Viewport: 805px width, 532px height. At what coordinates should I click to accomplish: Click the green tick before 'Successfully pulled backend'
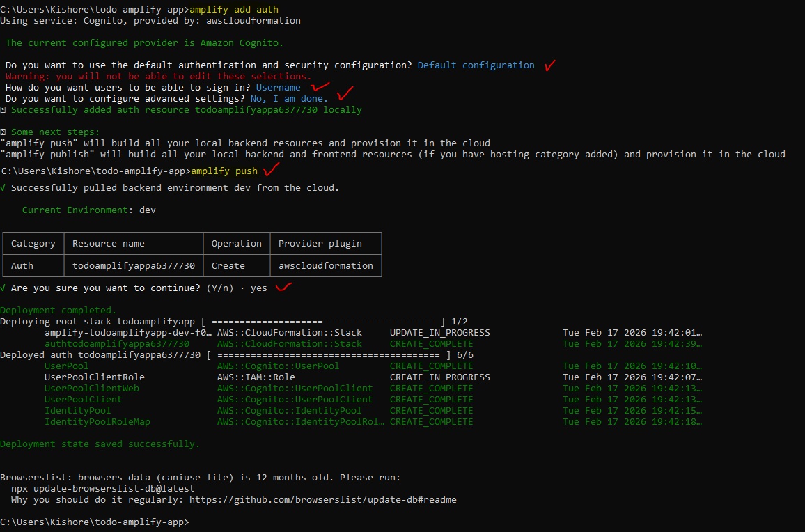pyautogui.click(x=3, y=188)
